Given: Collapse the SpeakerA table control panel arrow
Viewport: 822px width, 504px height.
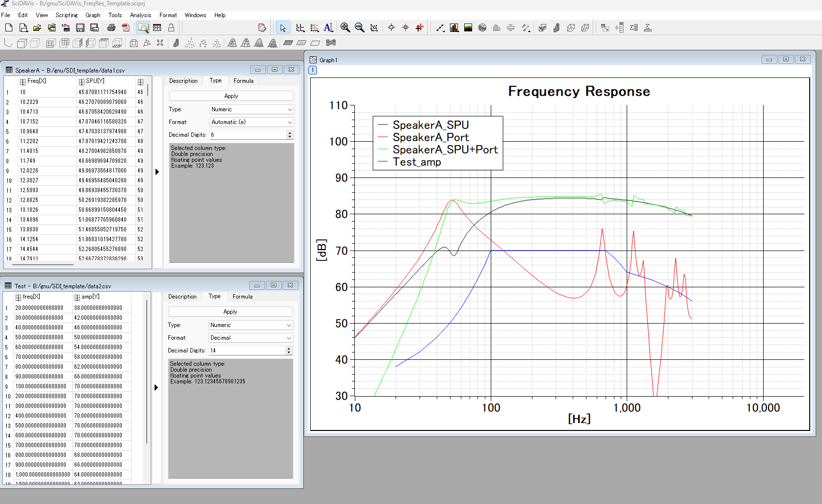Looking at the screenshot, I should pyautogui.click(x=157, y=172).
